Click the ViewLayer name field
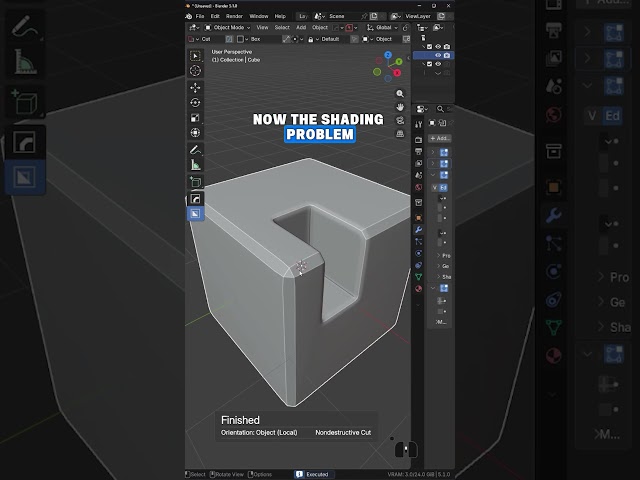 point(418,16)
